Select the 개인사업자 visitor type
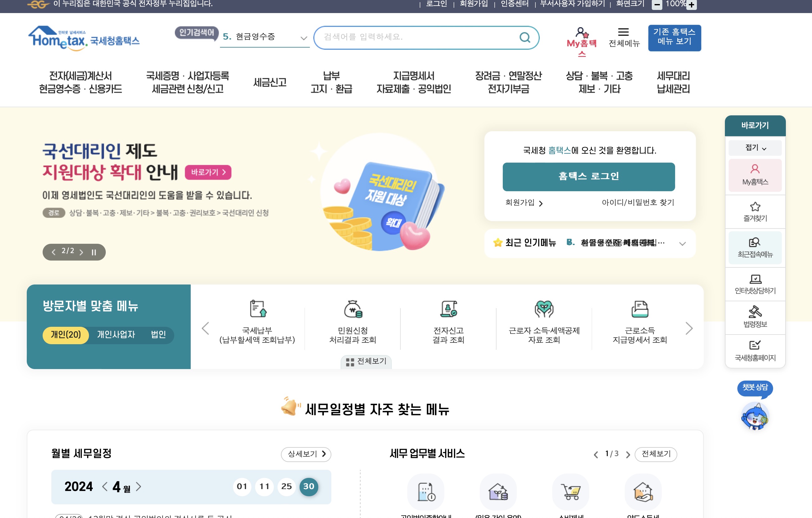Screen dimensions: 812x518 116,335
